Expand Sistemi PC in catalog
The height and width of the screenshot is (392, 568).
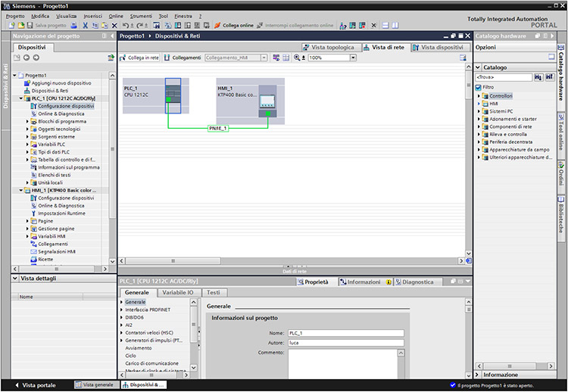point(479,111)
